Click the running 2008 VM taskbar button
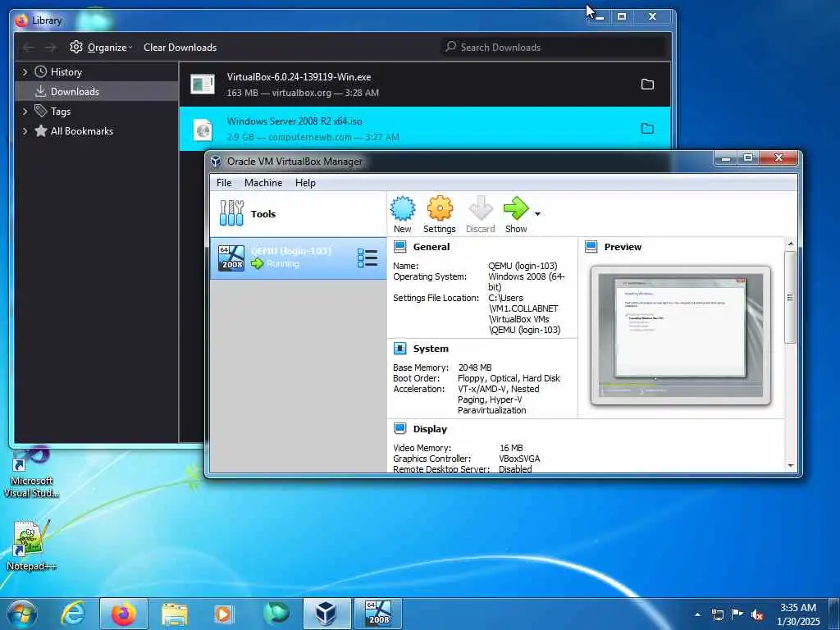The image size is (840, 630). (377, 614)
